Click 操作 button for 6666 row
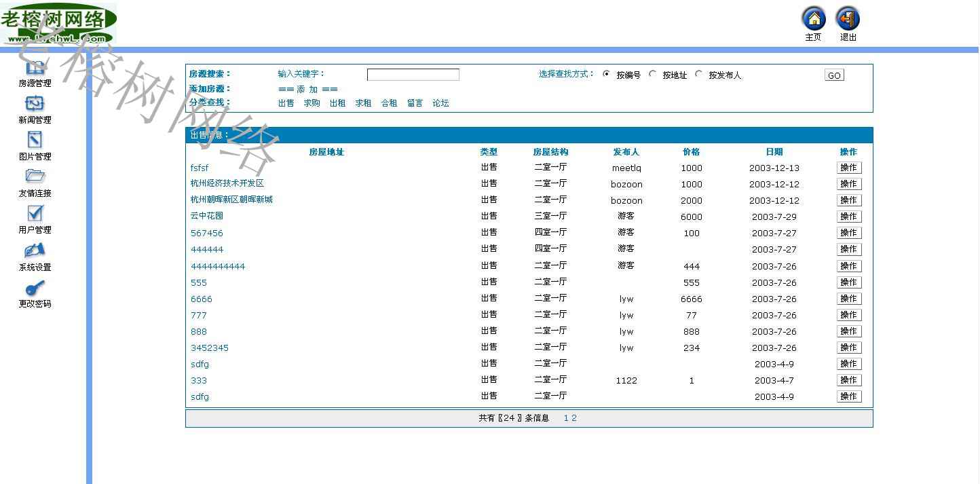The height and width of the screenshot is (484, 980). 849,299
